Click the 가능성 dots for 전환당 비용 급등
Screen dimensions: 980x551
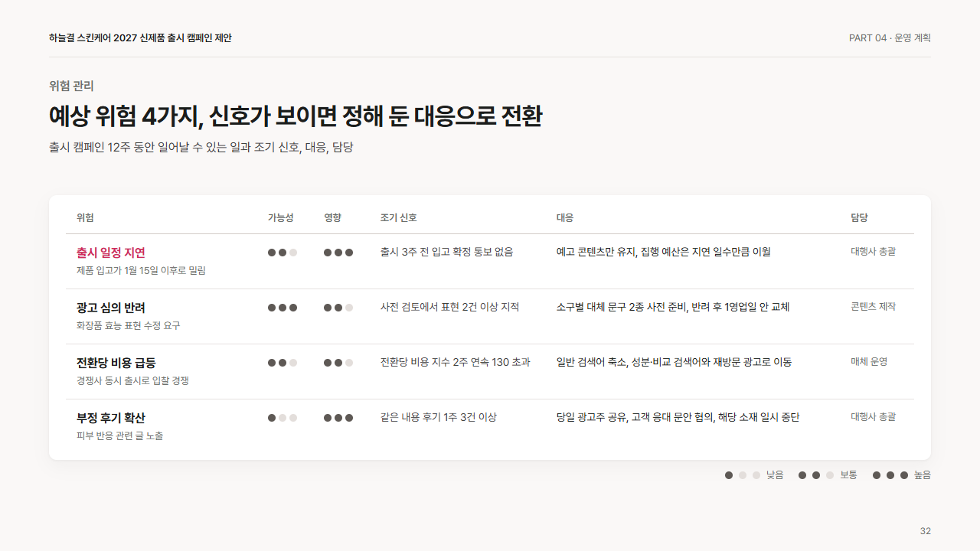point(283,363)
